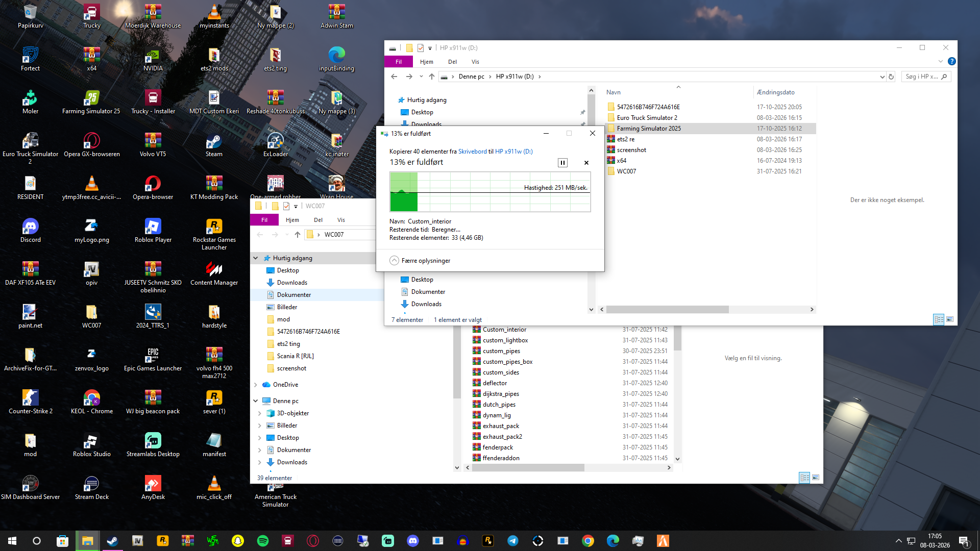Click the HP x911w (D:) destination link
This screenshot has width=980, height=551.
coord(513,152)
